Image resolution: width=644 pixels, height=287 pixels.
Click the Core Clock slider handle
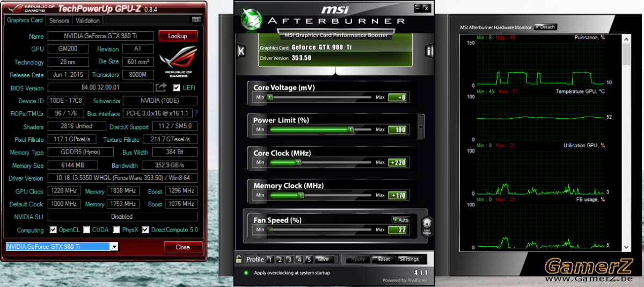point(298,162)
